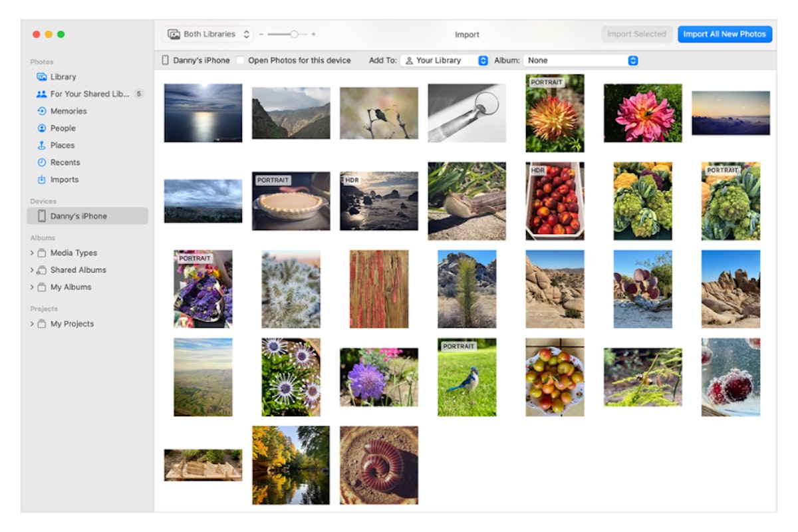Click the Recents clock icon
The image size is (798, 532).
pyautogui.click(x=41, y=162)
